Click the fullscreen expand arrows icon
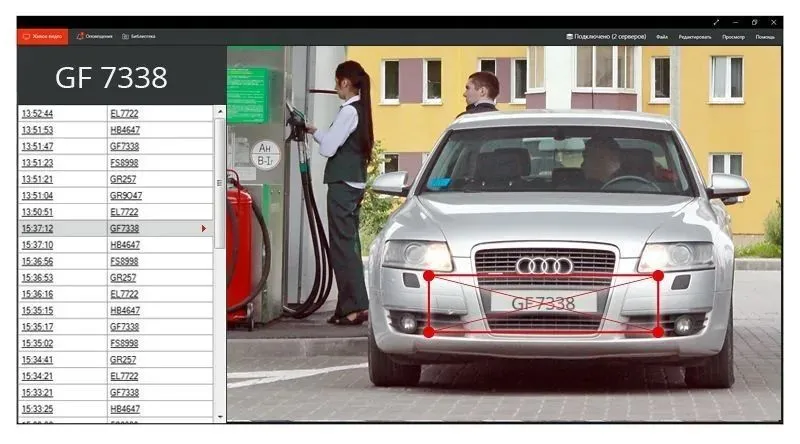This screenshot has width=800, height=444. (x=716, y=21)
